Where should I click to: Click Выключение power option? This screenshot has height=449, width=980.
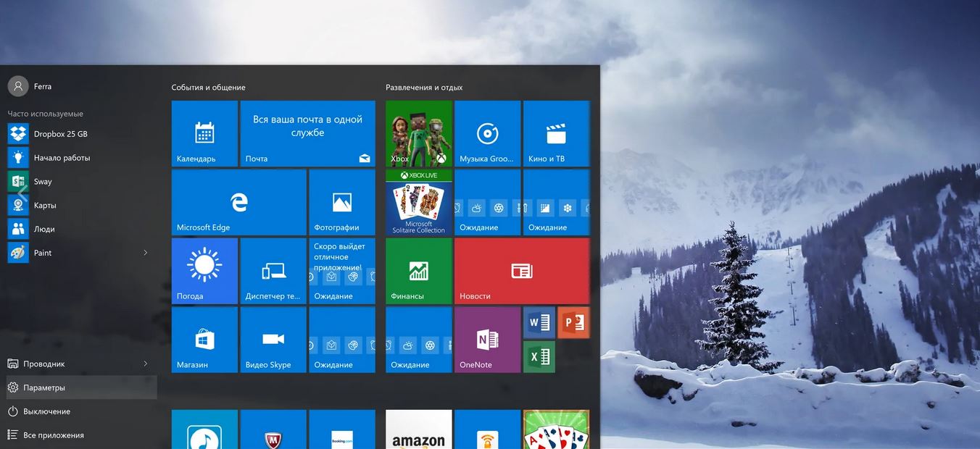tap(81, 411)
